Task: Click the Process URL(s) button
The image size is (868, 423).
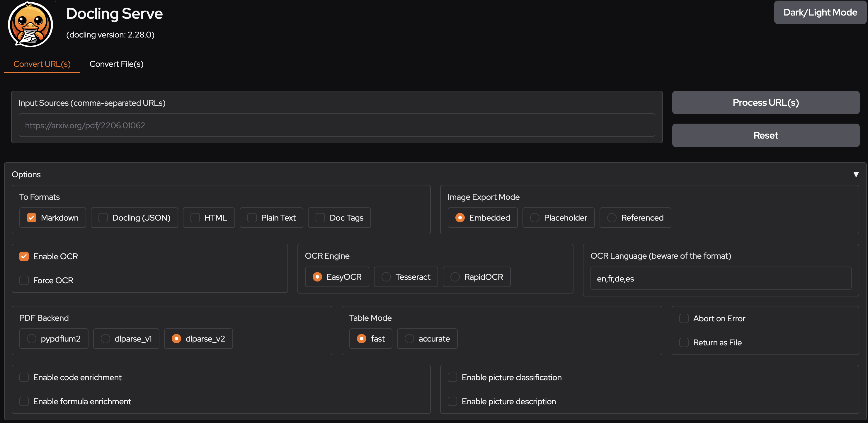Action: pos(765,103)
